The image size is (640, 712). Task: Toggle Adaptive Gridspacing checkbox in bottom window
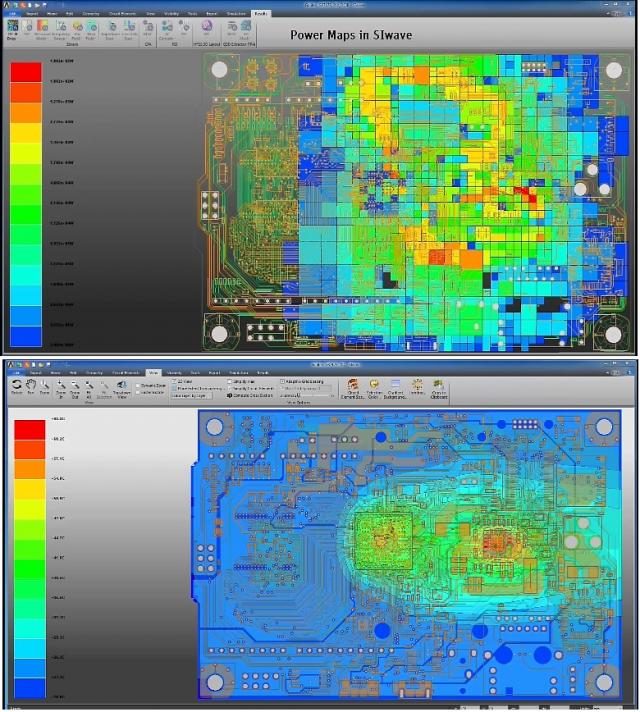283,382
